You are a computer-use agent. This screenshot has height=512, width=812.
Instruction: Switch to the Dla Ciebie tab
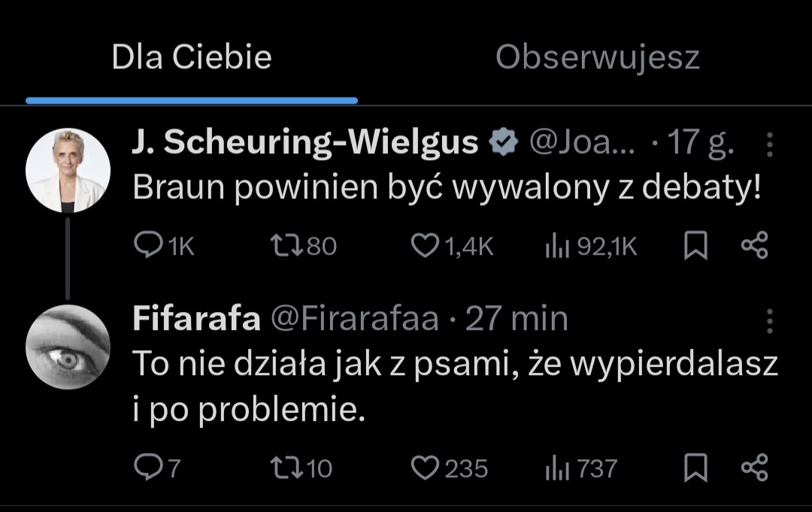(192, 58)
